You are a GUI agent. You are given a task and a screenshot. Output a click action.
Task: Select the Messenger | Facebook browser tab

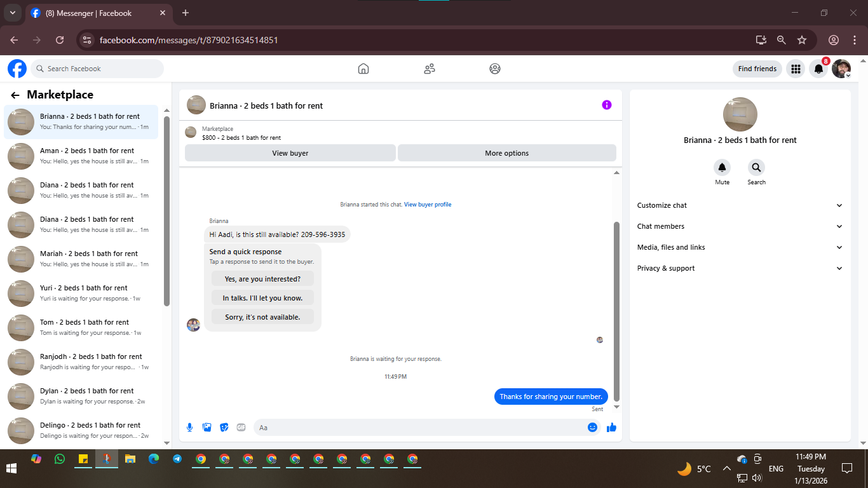(98, 13)
